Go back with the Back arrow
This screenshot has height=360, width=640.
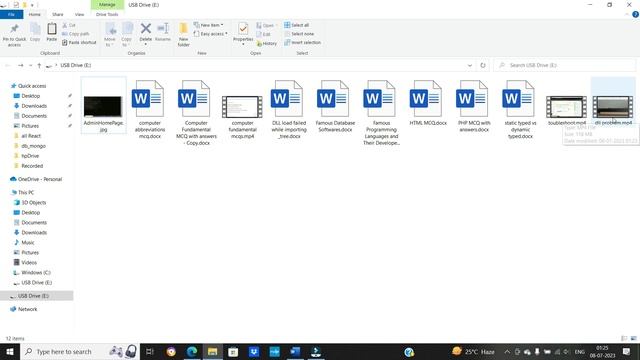tap(8, 65)
